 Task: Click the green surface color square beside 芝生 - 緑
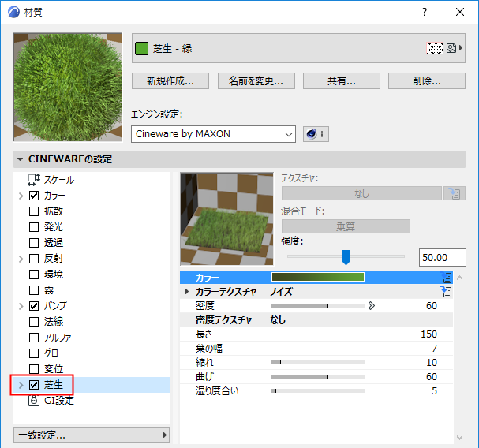pyautogui.click(x=141, y=49)
